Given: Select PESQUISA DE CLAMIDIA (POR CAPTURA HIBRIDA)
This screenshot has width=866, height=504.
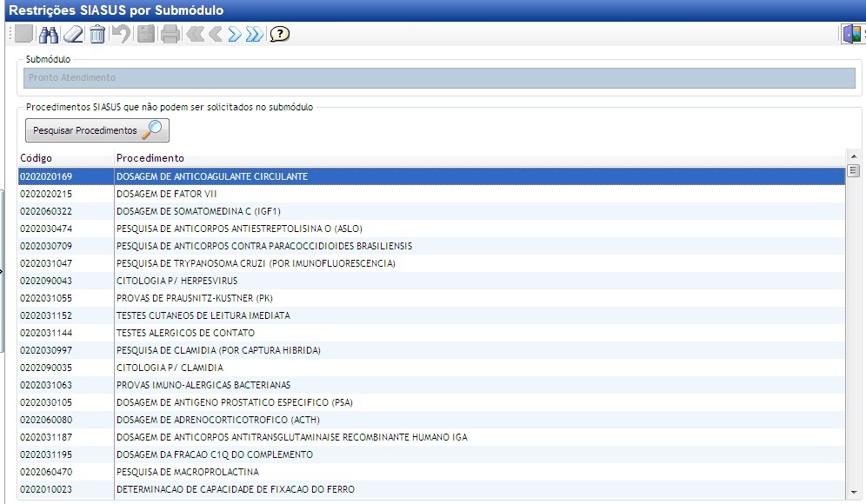Looking at the screenshot, I should click(431, 350).
